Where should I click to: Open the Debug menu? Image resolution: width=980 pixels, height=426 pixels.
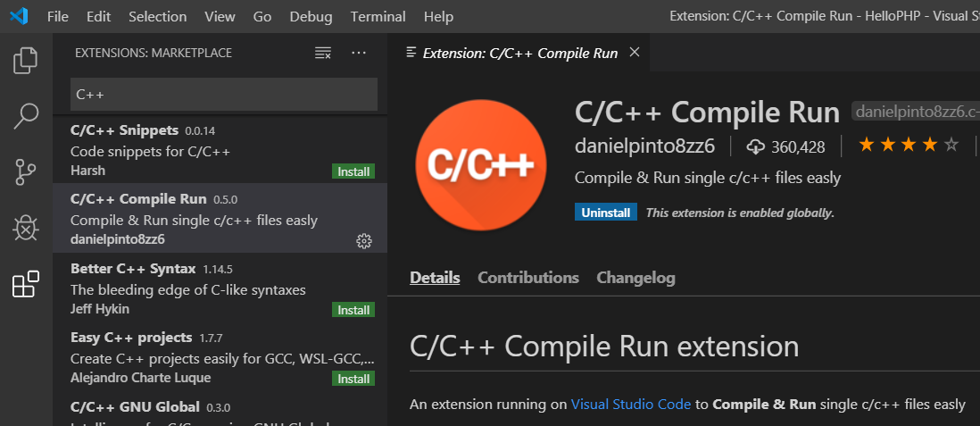[311, 16]
